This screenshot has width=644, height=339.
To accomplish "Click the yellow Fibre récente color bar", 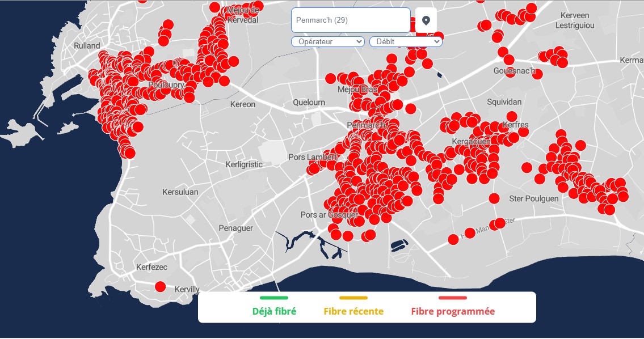I will coord(353,298).
